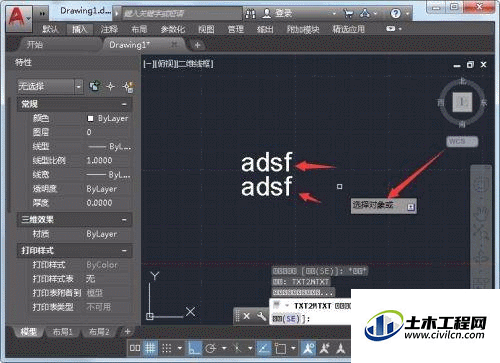Open the WCS coordinate system dropdown
Screen dimensions: 500x363
(462, 142)
